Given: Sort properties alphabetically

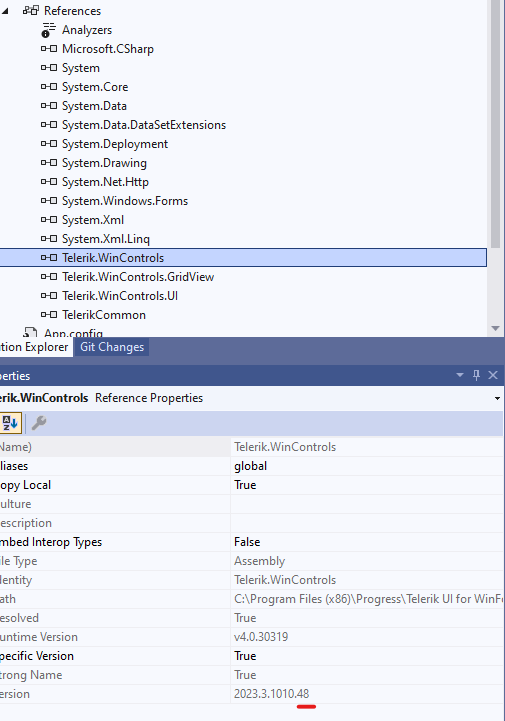Looking at the screenshot, I should click(x=10, y=423).
